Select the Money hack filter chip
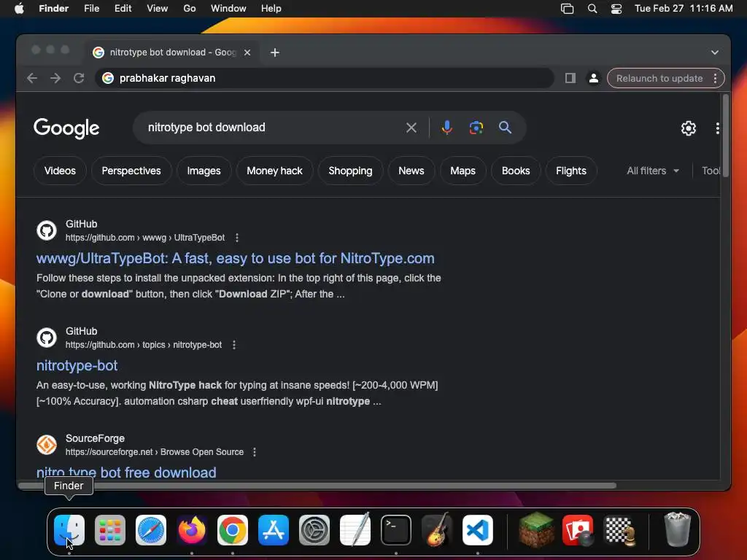This screenshot has width=747, height=560. pyautogui.click(x=274, y=171)
